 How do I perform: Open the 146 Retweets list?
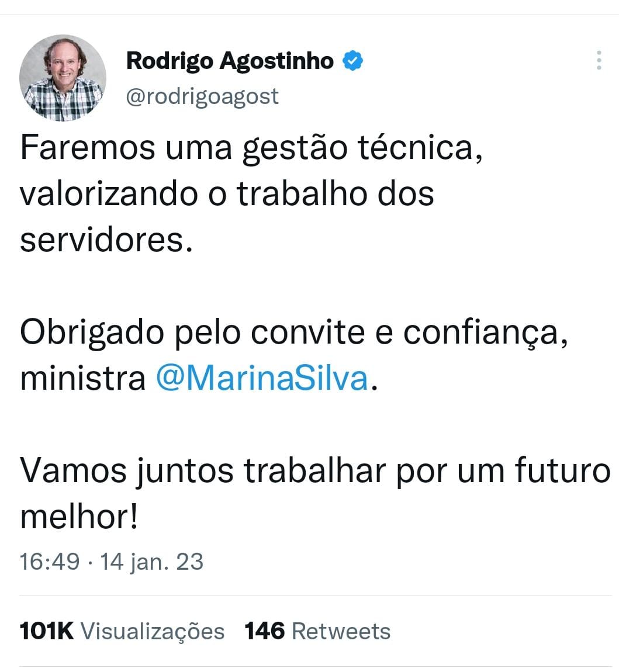click(317, 631)
